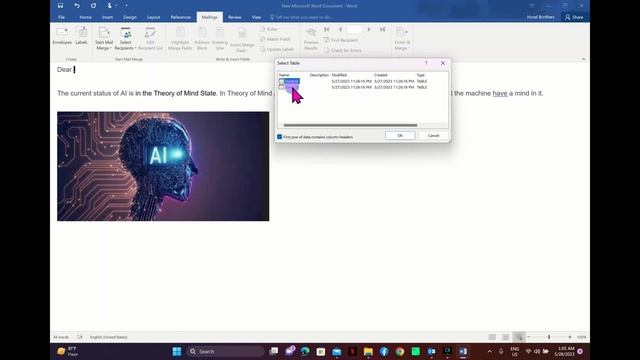Switch to the Review tab
The image size is (640, 360).
tap(234, 17)
